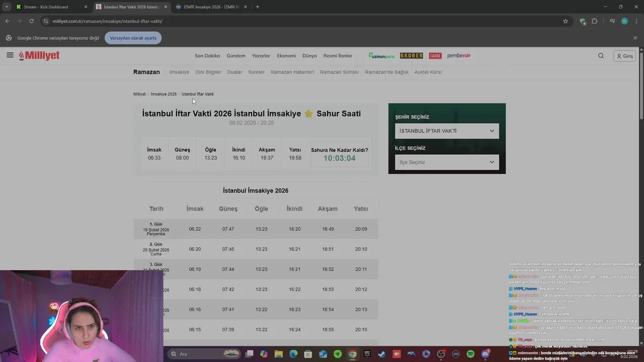View site information icon in address bar

click(46, 21)
